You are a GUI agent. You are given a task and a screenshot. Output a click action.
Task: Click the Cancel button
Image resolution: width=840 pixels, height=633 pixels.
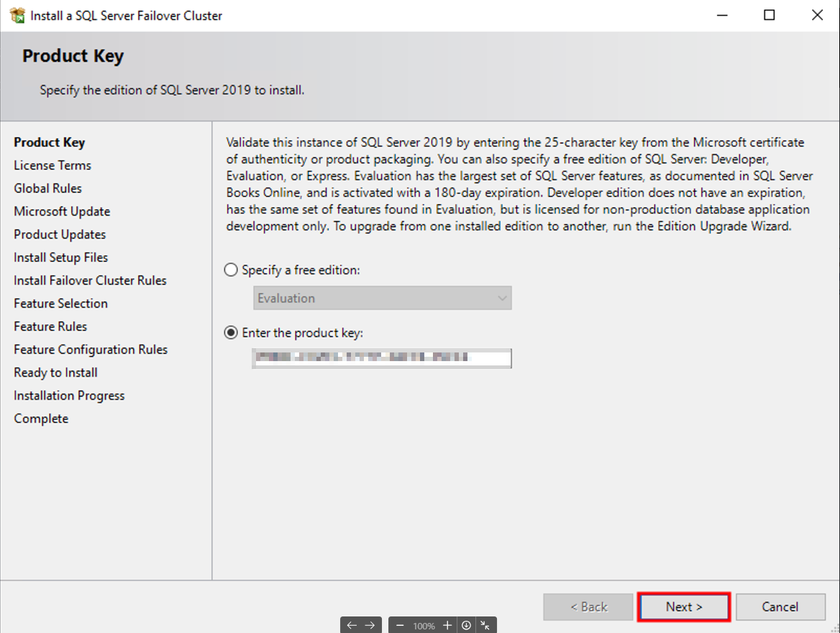tap(780, 606)
